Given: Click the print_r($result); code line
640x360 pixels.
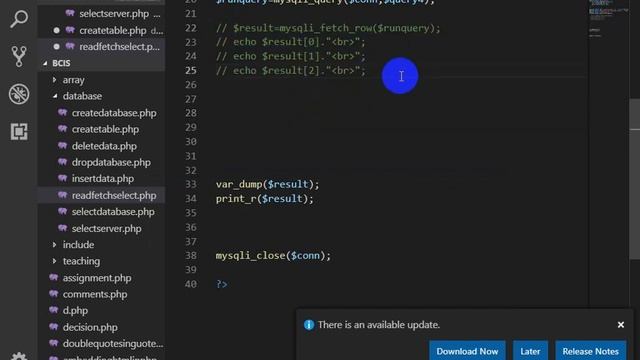Looking at the screenshot, I should [x=264, y=198].
